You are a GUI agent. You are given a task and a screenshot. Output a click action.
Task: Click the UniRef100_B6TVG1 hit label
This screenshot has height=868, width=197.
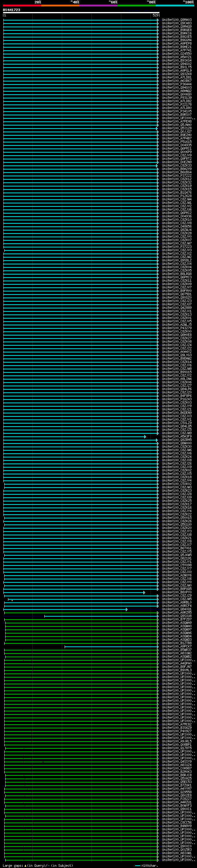click(x=177, y=548)
